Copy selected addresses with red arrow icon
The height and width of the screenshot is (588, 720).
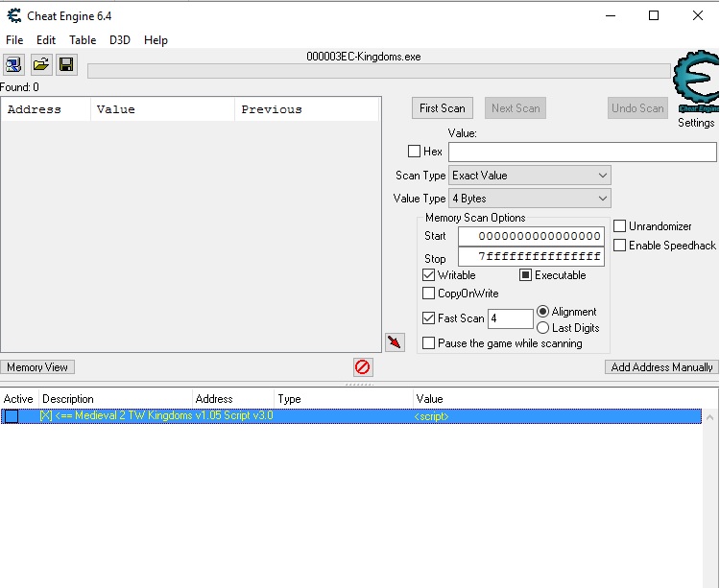click(395, 342)
